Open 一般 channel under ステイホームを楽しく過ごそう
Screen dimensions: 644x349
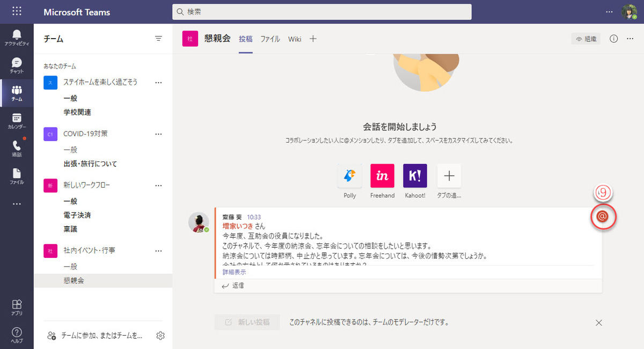[70, 98]
